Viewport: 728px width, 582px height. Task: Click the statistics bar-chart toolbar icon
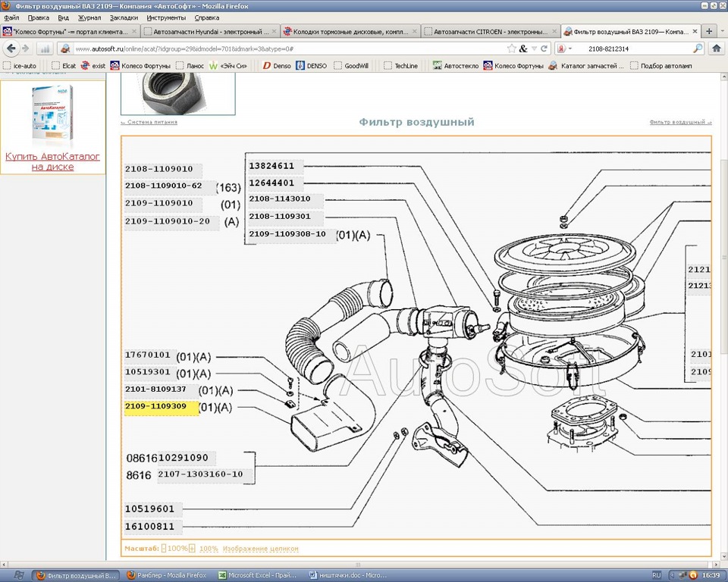click(45, 48)
